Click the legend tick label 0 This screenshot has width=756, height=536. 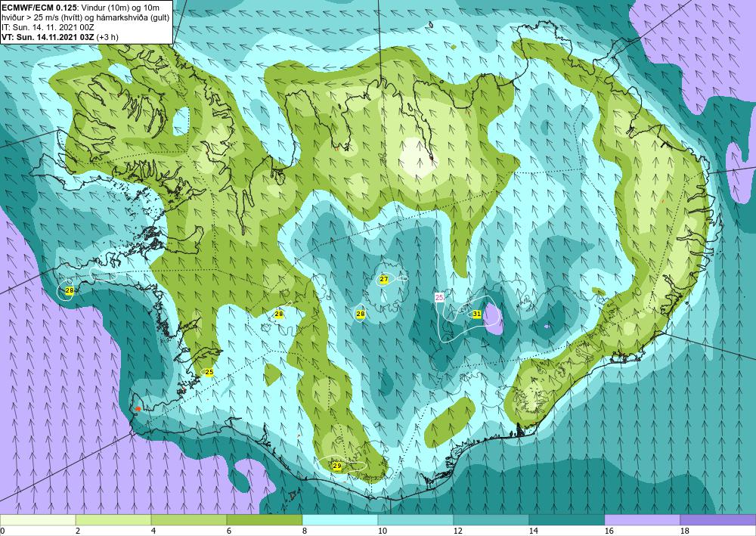pyautogui.click(x=2, y=531)
